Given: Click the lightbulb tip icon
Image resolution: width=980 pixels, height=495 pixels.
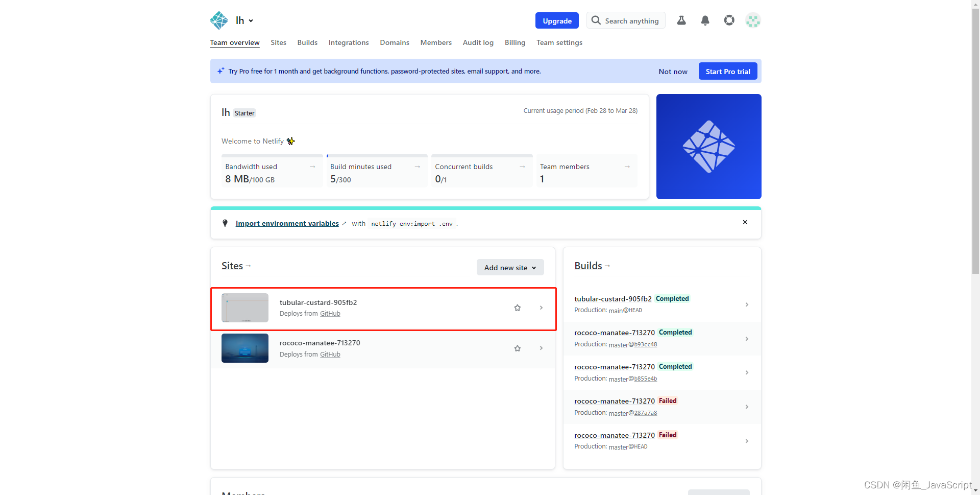Looking at the screenshot, I should 225,223.
